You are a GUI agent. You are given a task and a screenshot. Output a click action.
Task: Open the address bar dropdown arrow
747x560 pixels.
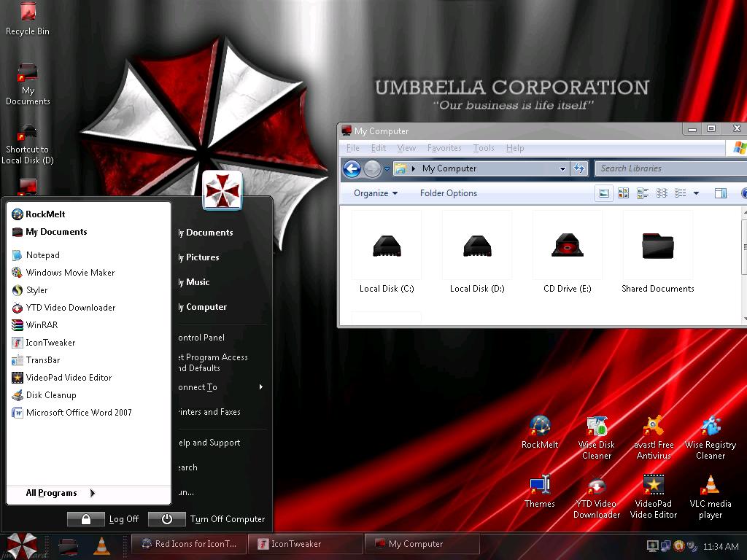[x=562, y=168]
